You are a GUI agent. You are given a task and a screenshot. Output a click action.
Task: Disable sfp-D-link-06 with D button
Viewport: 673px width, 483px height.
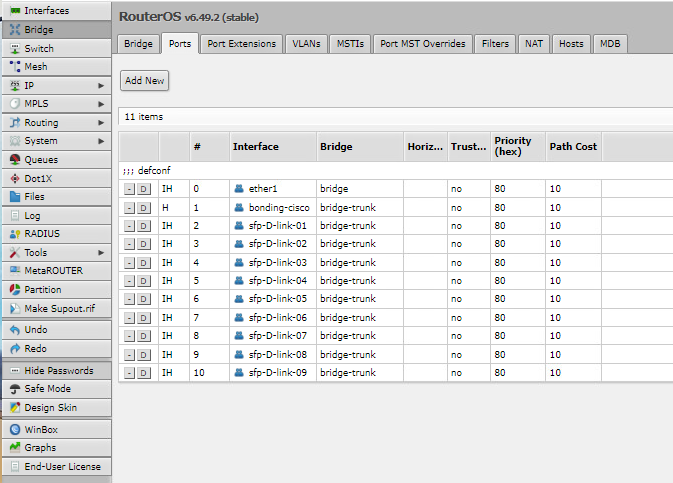coord(144,318)
